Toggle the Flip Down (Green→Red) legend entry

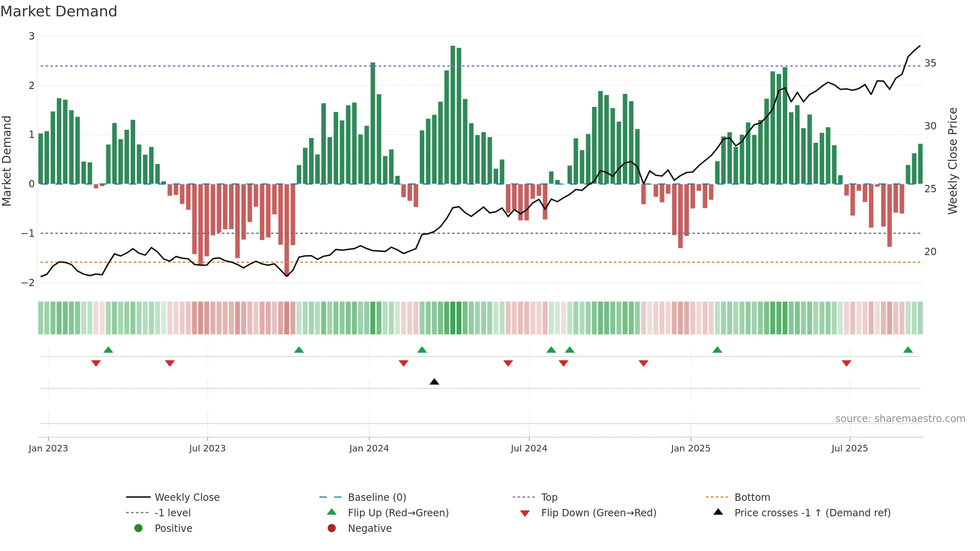(x=588, y=513)
